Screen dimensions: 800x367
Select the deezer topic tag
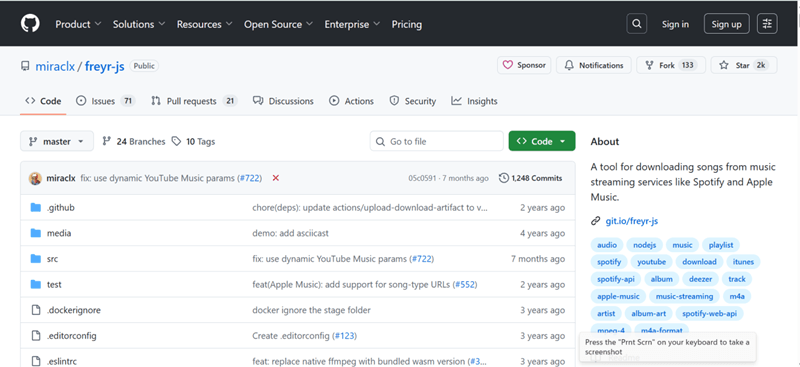(x=700, y=279)
